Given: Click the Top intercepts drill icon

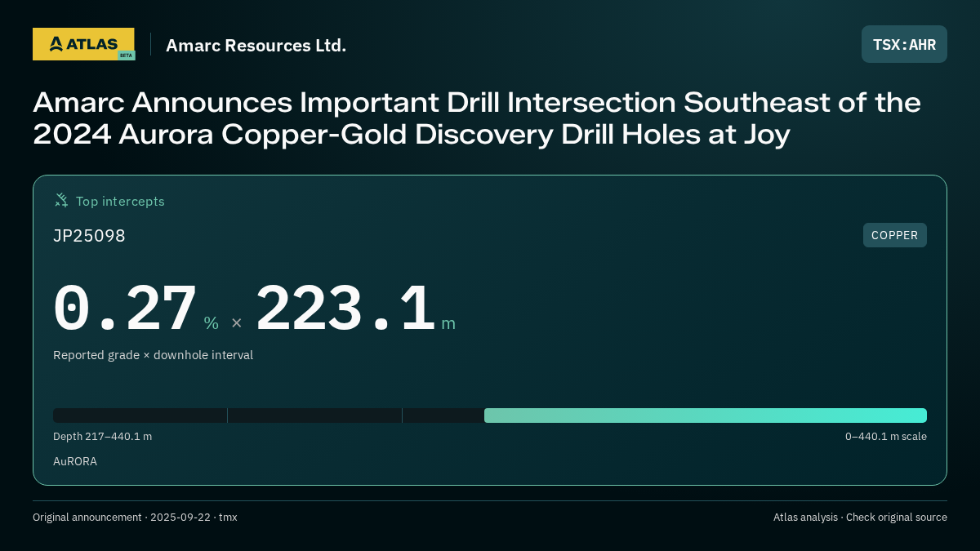Looking at the screenshot, I should click(61, 200).
